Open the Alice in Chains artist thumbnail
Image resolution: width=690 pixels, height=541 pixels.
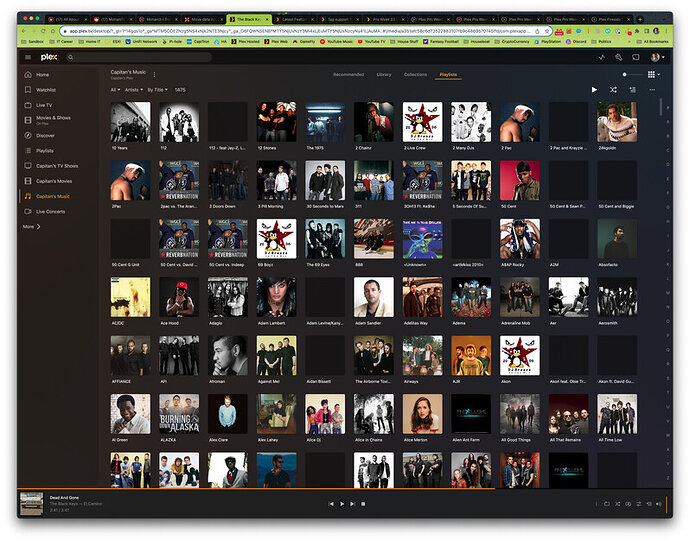coord(374,414)
